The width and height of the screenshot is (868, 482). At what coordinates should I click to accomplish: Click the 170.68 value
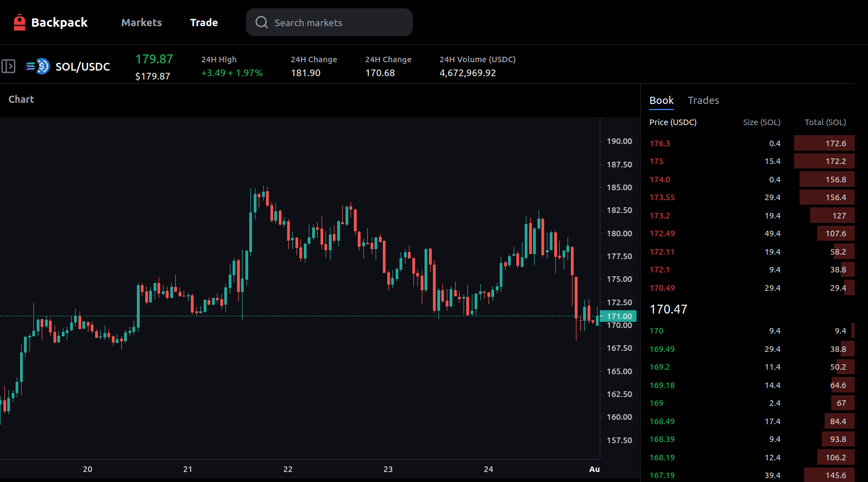[380, 73]
